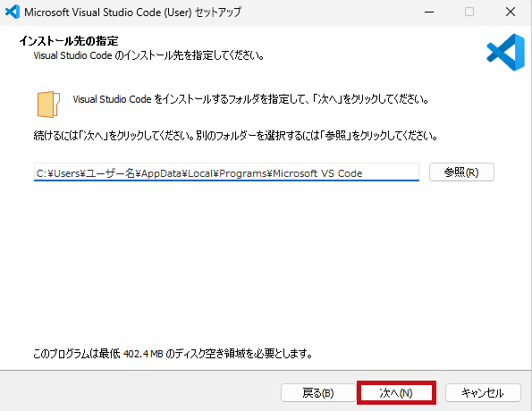Open folder browser with 参照(R) button

pos(461,172)
